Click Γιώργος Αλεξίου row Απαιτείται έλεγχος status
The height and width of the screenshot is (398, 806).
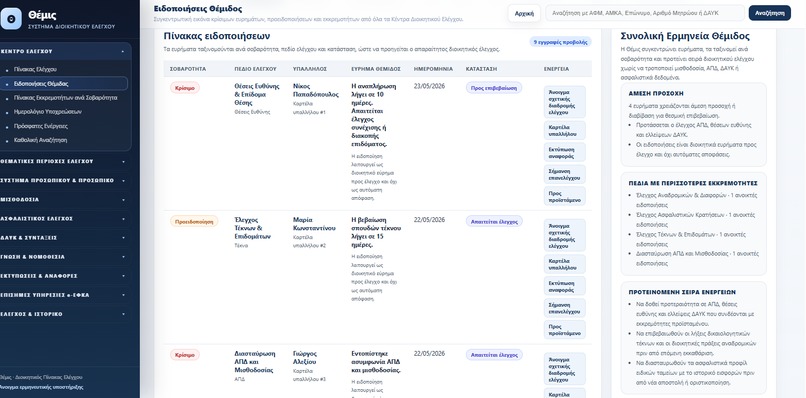point(494,355)
